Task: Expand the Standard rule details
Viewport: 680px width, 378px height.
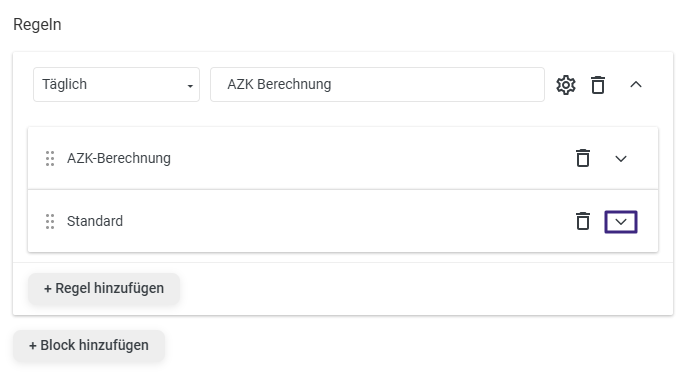Action: coord(621,222)
